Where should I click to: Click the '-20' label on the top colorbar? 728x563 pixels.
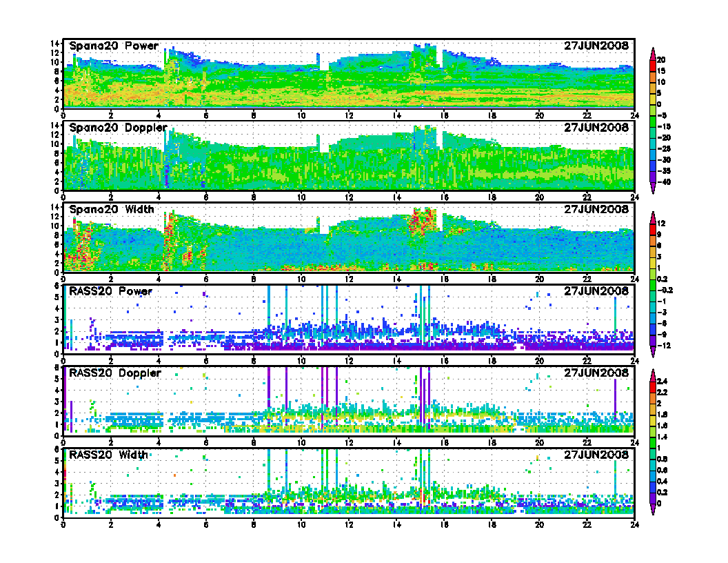pos(664,138)
